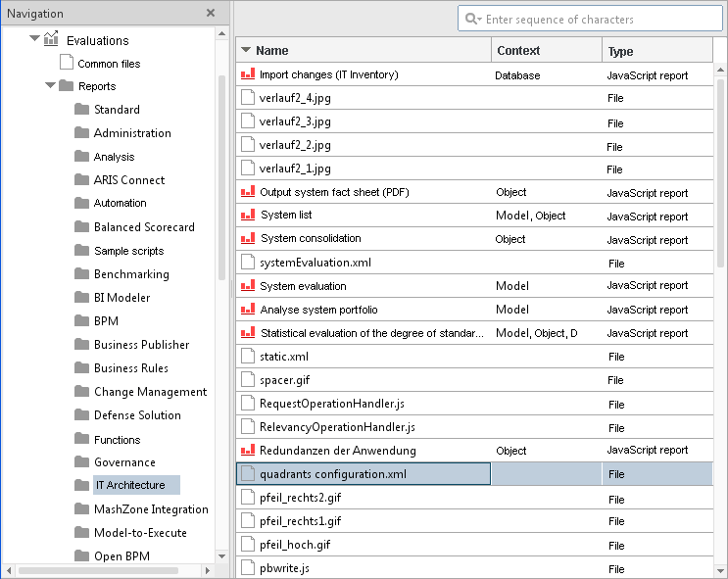Viewport: 728px width, 579px height.
Task: Click the search magnifier dropdown icon
Action: [x=473, y=19]
